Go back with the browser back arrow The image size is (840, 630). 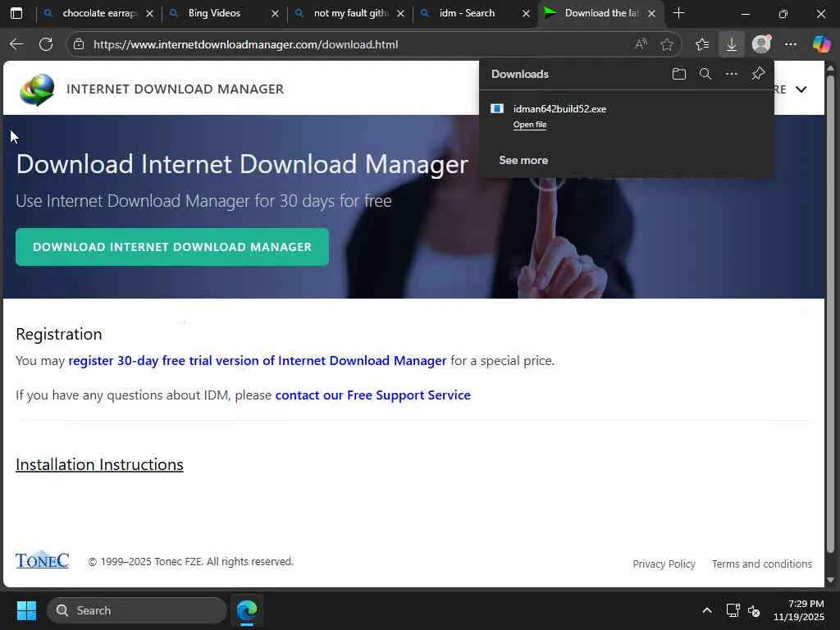tap(16, 44)
